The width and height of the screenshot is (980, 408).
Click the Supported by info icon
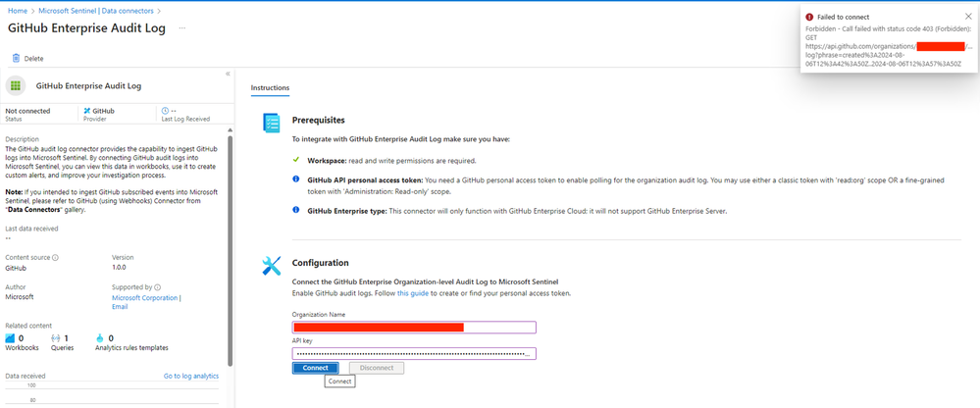157,287
